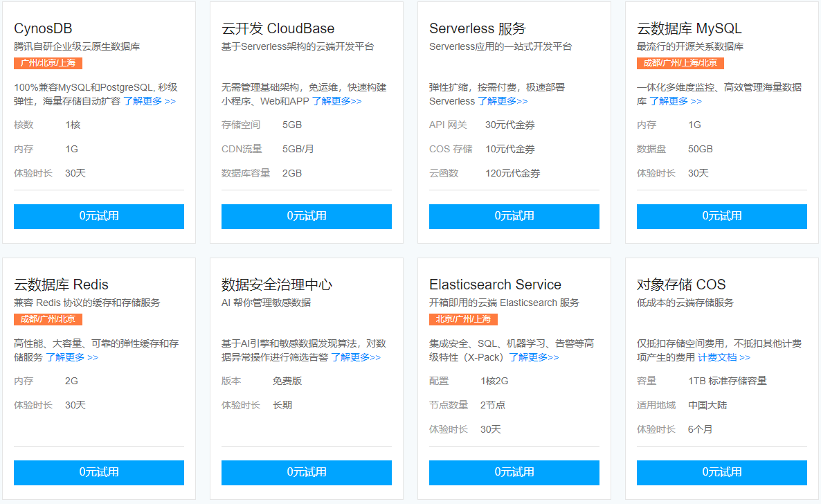This screenshot has width=821, height=504.
Task: Click subtitle 兼容 Redis 协议的缓存和存储服务
Action: tap(87, 303)
